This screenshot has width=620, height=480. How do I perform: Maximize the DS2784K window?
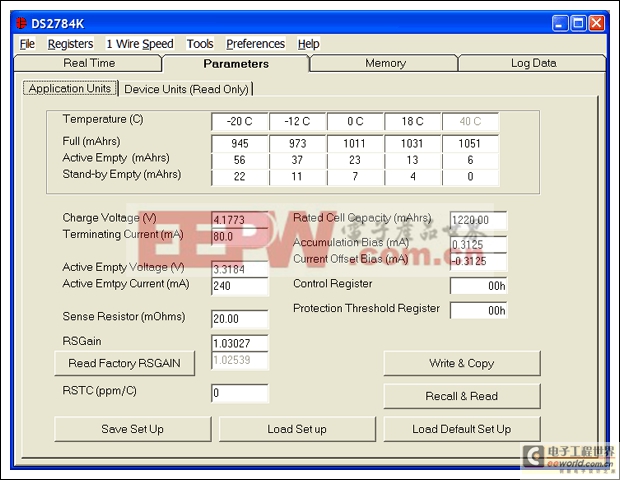578,24
